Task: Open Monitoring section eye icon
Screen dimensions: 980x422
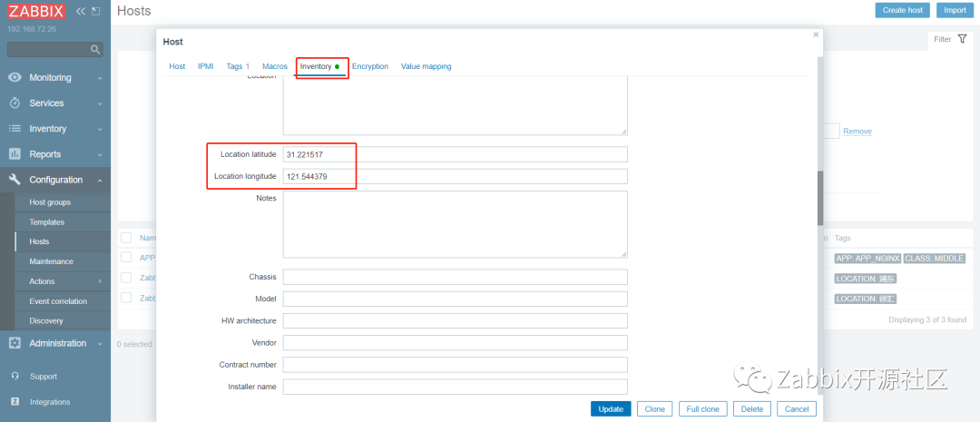Action: click(15, 78)
